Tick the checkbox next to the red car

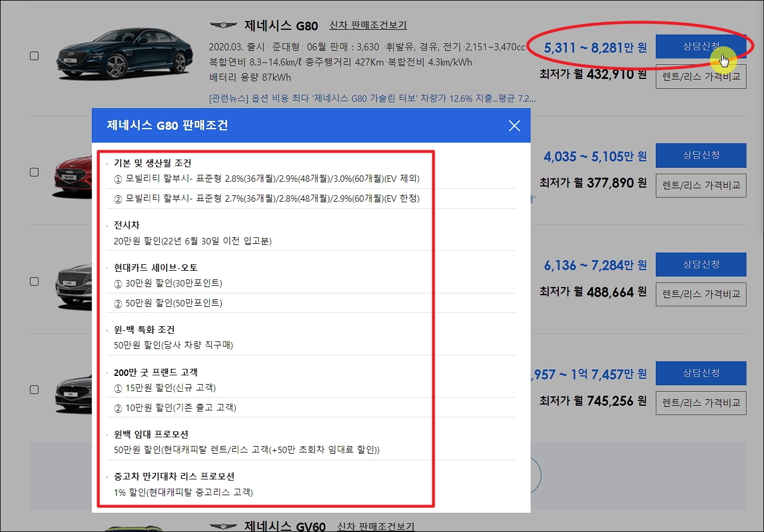click(34, 172)
